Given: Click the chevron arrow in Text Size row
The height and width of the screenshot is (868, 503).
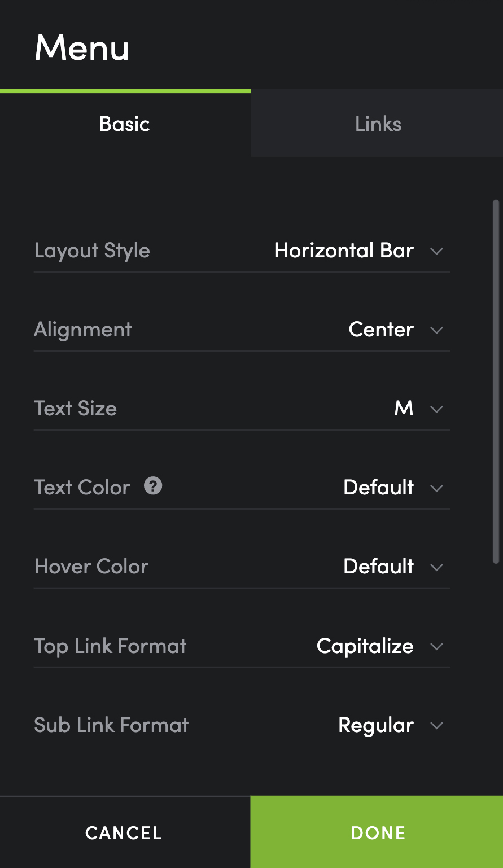Looking at the screenshot, I should coord(436,409).
